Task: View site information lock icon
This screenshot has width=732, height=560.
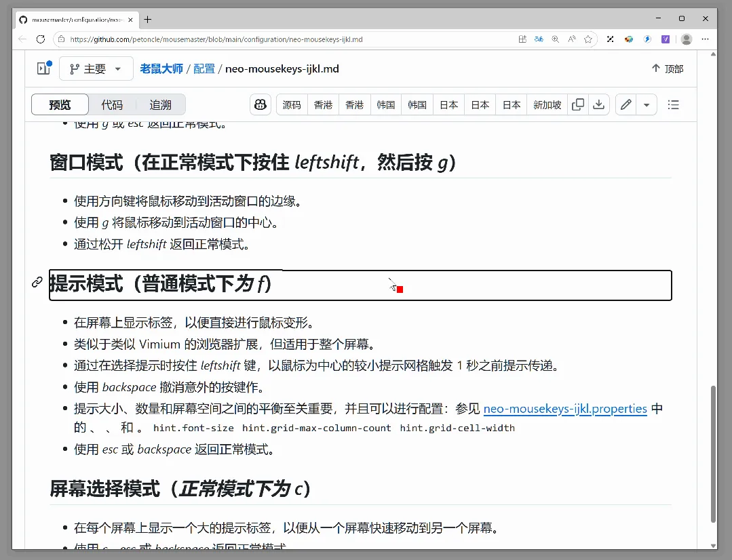Action: pos(61,39)
